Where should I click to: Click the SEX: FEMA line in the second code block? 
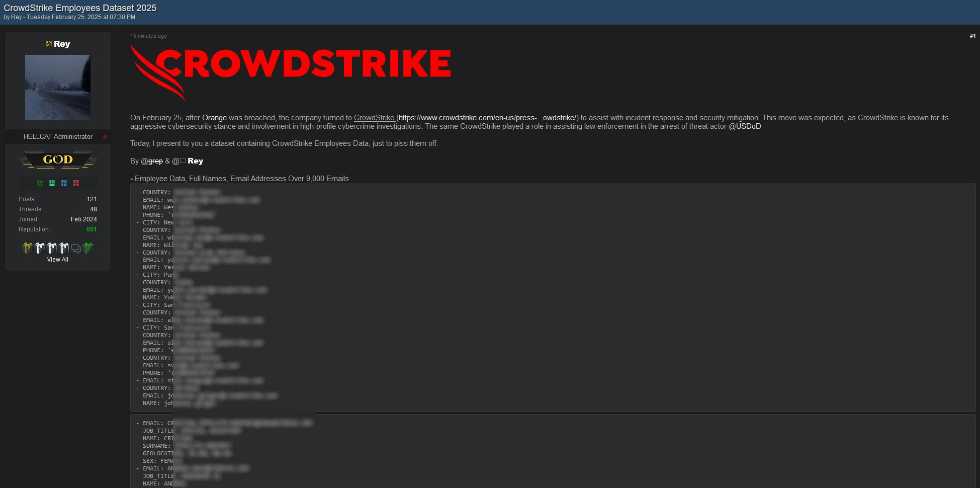click(158, 461)
